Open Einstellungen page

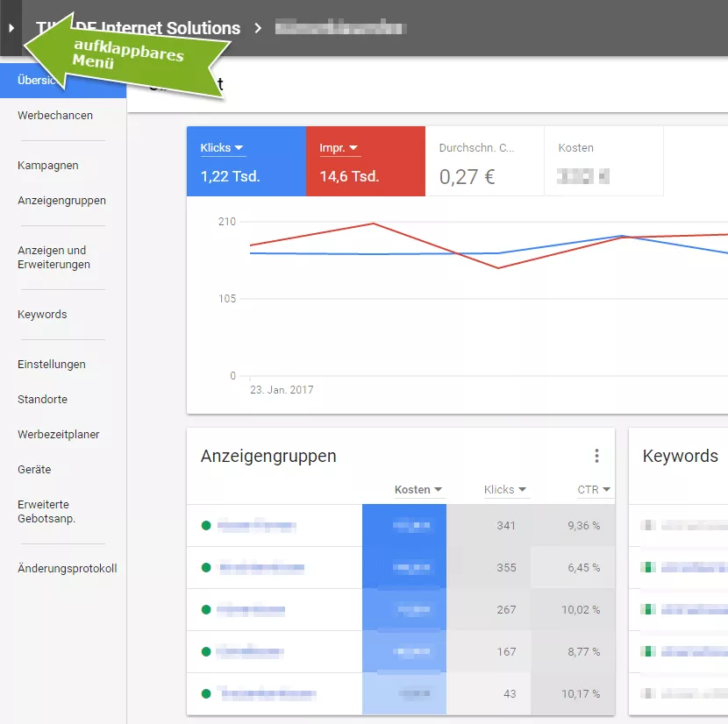tap(52, 365)
